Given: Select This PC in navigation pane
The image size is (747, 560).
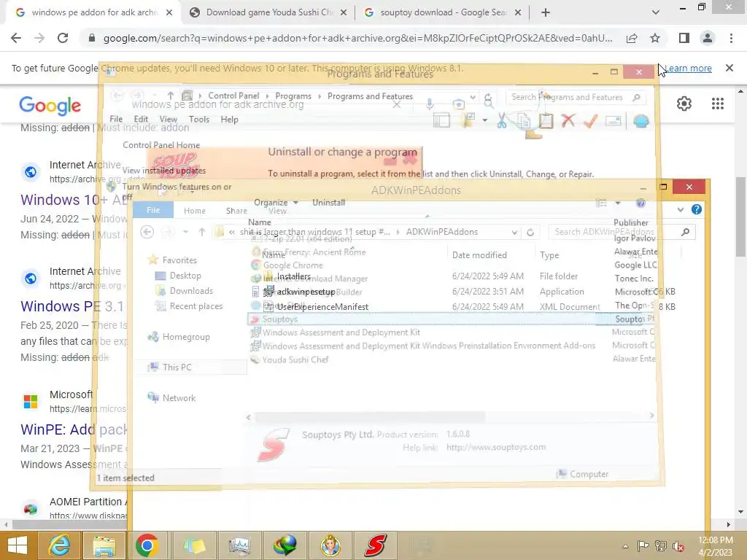Looking at the screenshot, I should [x=177, y=367].
